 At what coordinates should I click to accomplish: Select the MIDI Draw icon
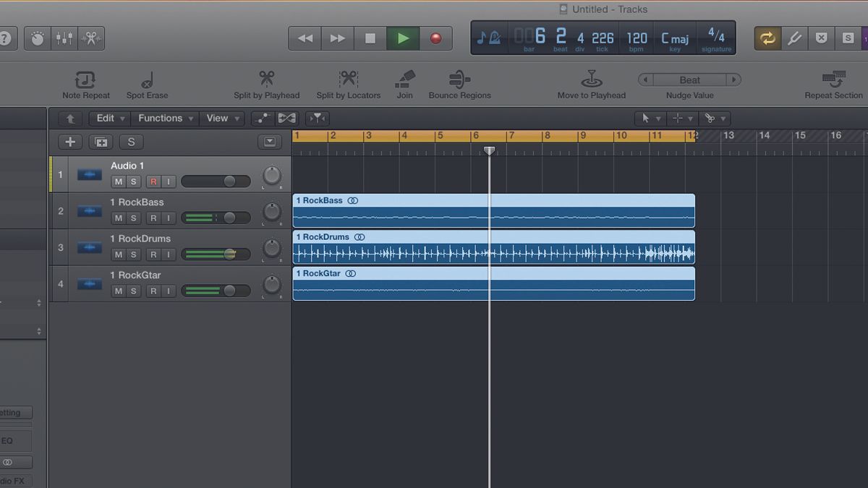point(262,118)
